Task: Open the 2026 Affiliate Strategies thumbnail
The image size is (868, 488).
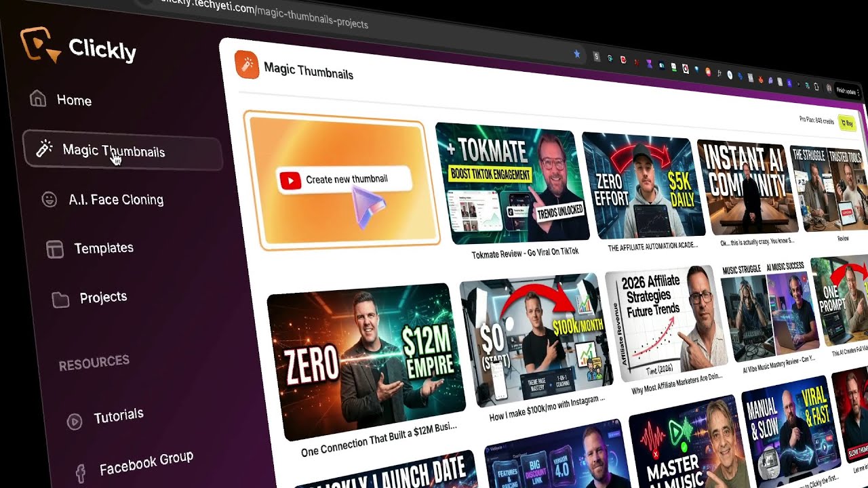Action: [666, 323]
